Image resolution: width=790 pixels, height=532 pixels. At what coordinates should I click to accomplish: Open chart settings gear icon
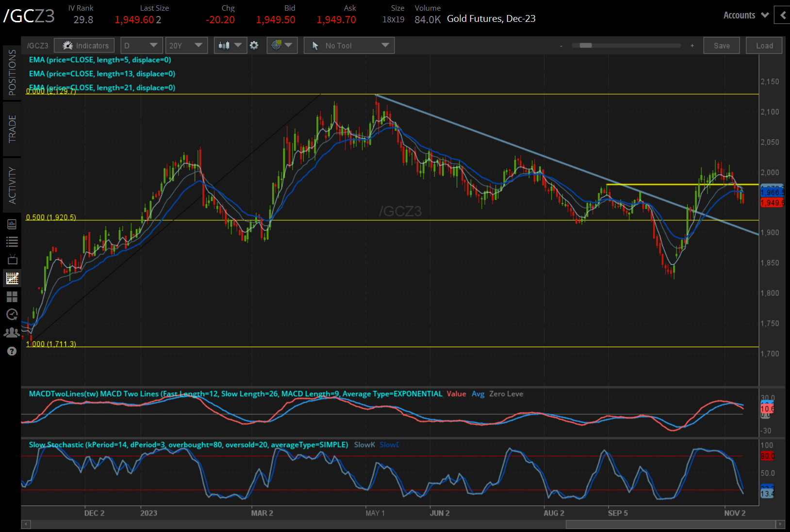(x=254, y=46)
